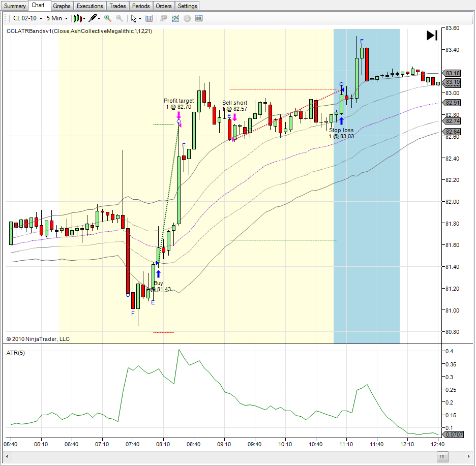Image resolution: width=476 pixels, height=466 pixels.
Task: Open the Periods tab
Action: (141, 6)
